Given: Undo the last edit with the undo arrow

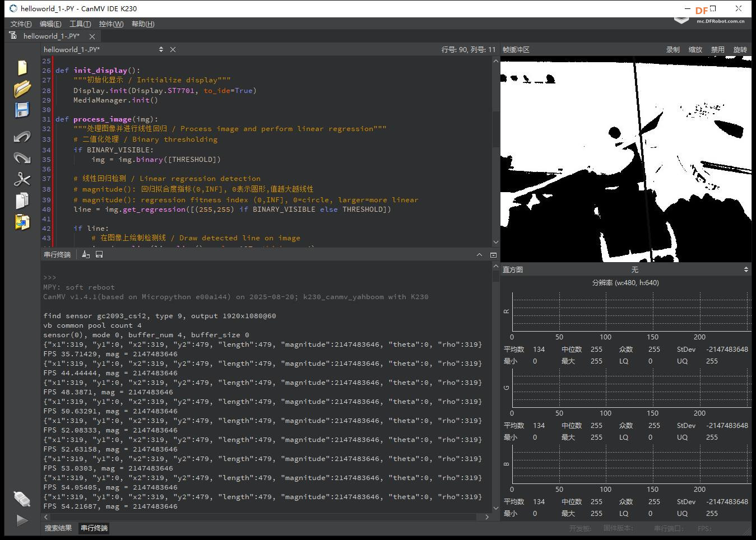Looking at the screenshot, I should [x=22, y=137].
